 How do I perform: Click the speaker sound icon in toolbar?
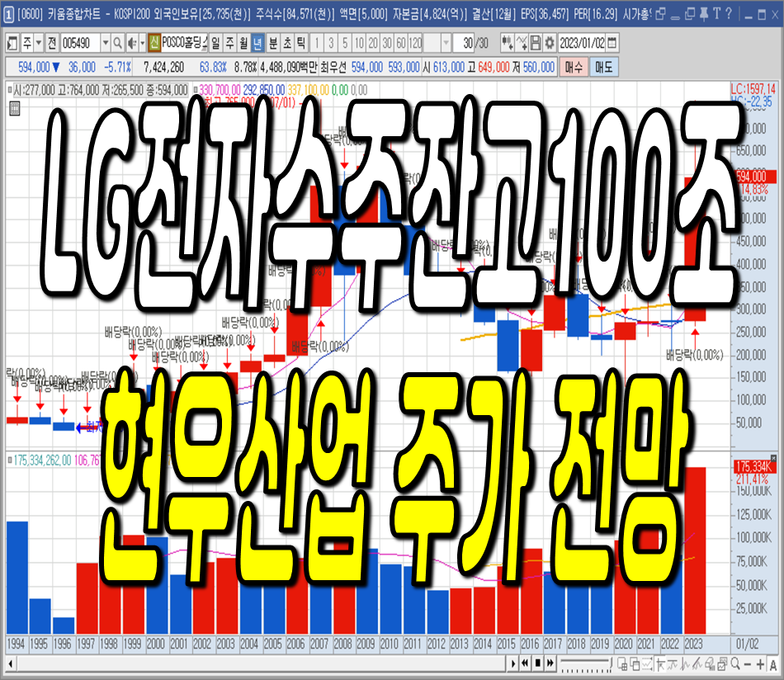click(131, 44)
